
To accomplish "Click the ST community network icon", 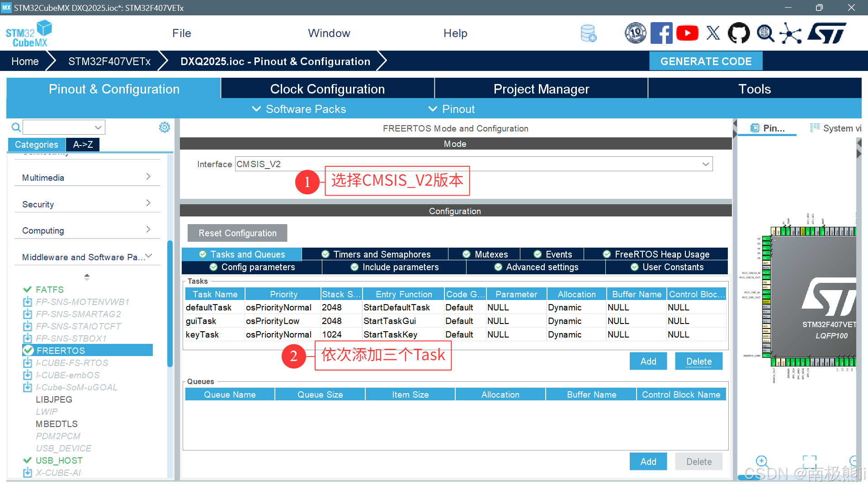I will (x=790, y=33).
